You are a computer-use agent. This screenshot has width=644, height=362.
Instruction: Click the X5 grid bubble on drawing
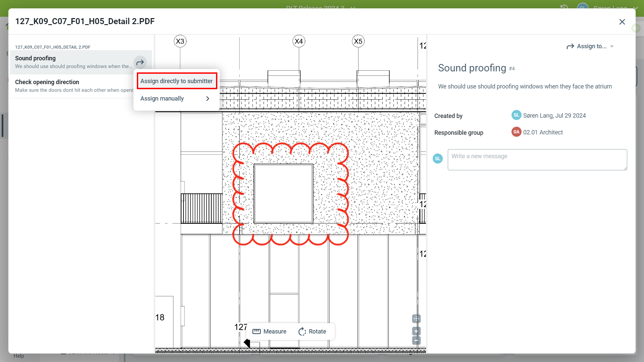coord(358,41)
